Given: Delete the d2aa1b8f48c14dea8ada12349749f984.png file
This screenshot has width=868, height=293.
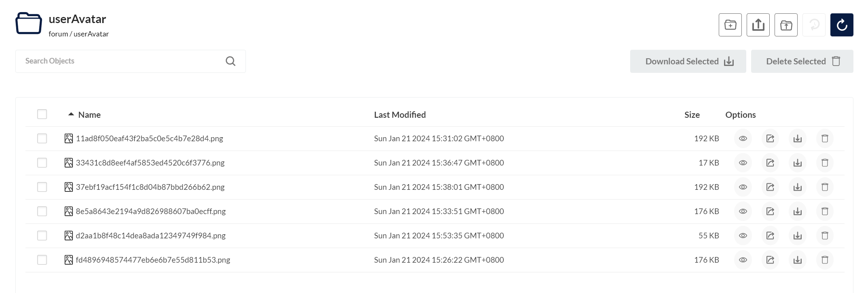Looking at the screenshot, I should pyautogui.click(x=825, y=236).
